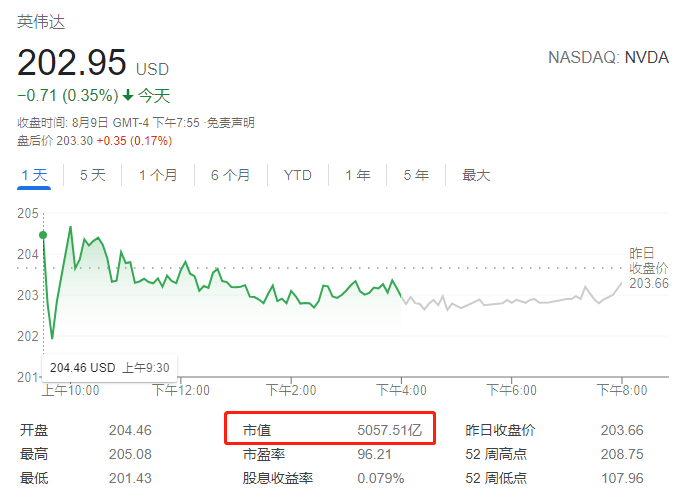Click the green dot marker on the chart

point(43,235)
